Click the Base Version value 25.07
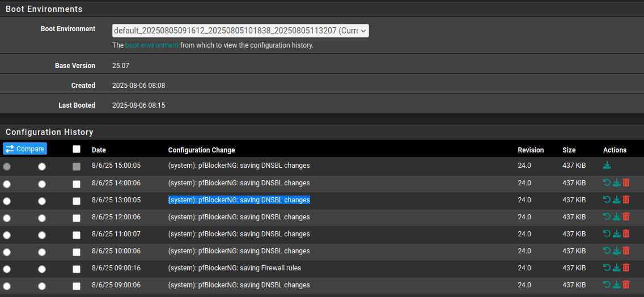644x297 pixels. 121,66
